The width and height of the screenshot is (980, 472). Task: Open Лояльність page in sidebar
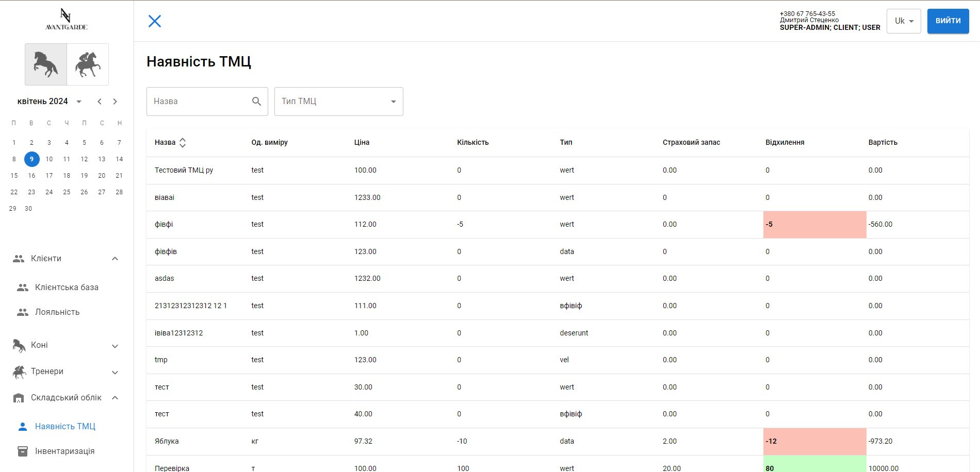coord(57,312)
